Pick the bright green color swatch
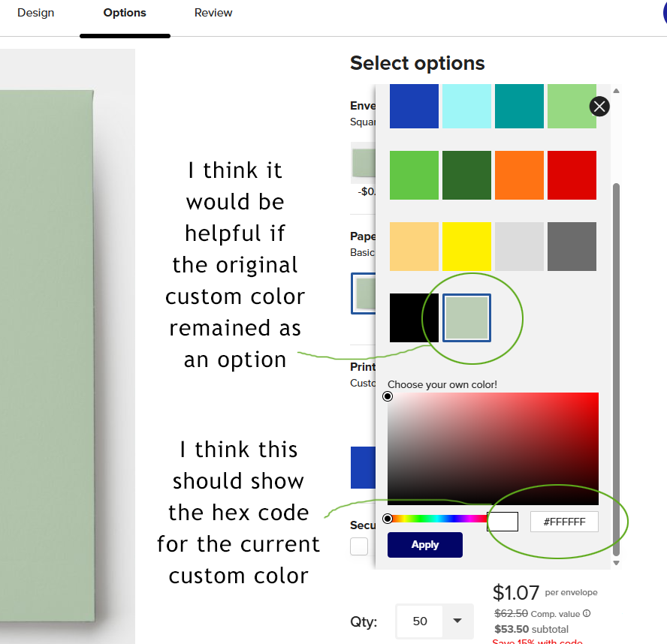667x644 pixels. (x=414, y=175)
